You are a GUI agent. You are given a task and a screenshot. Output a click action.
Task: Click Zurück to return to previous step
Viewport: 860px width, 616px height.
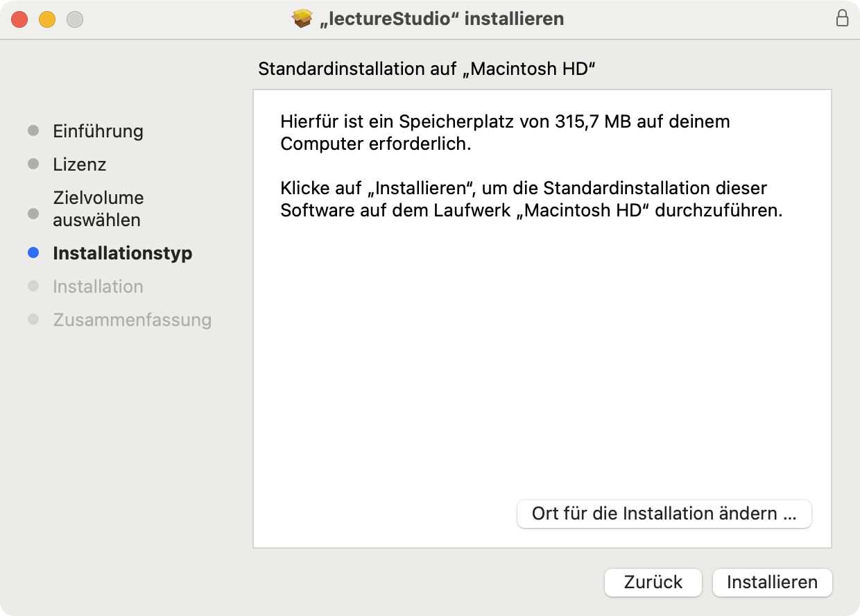(x=653, y=583)
